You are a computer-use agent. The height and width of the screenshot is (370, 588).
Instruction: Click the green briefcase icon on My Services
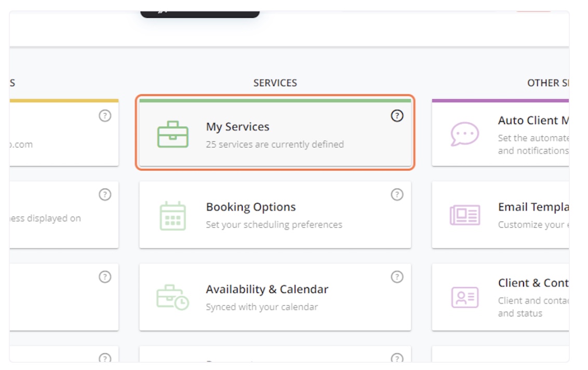[x=172, y=133]
